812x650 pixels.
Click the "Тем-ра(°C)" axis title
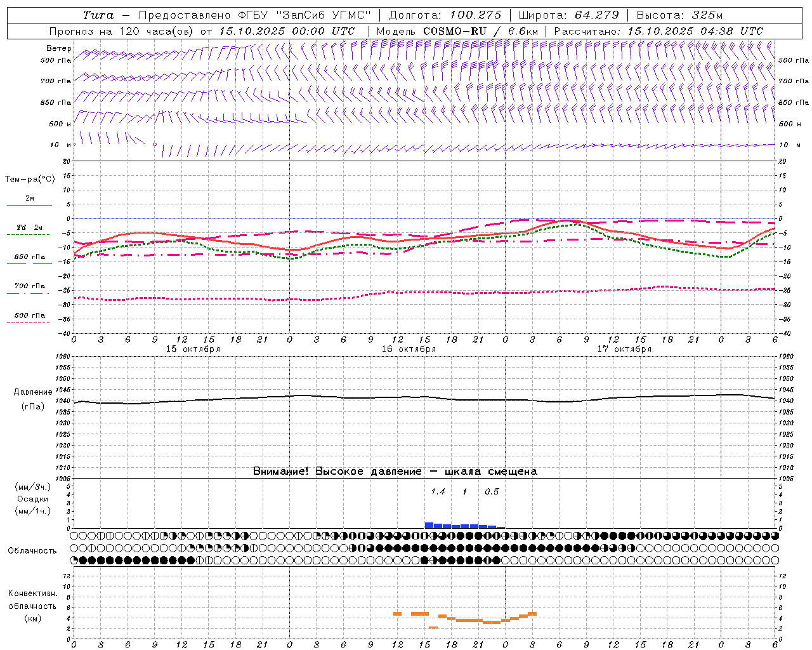pyautogui.click(x=30, y=180)
